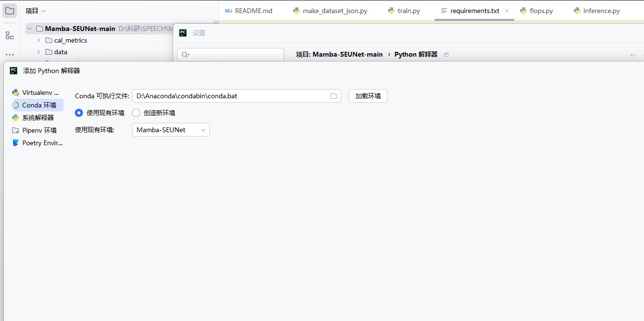Click the 使用现有环境: label
This screenshot has width=644, height=321.
(x=95, y=130)
